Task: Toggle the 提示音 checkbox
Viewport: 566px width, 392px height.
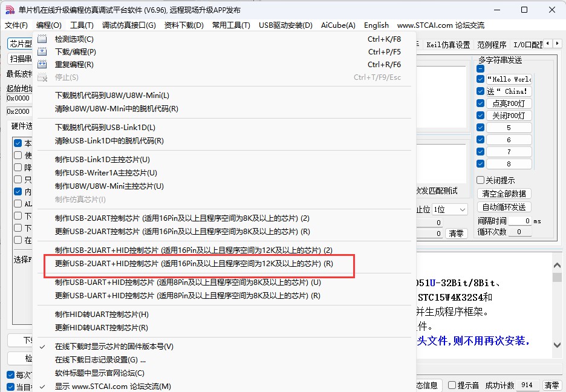Action: [x=452, y=385]
